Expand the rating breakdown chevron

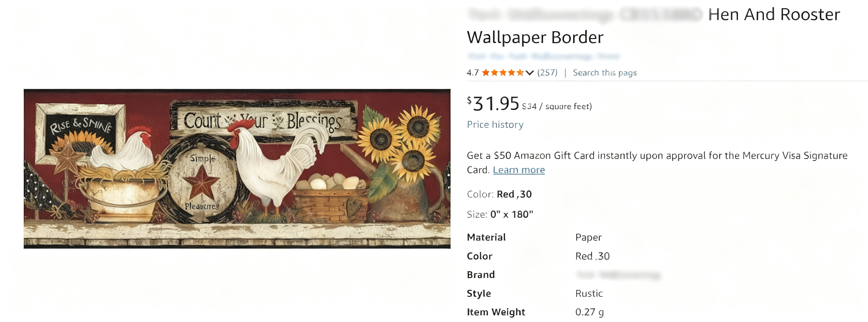[x=530, y=73]
